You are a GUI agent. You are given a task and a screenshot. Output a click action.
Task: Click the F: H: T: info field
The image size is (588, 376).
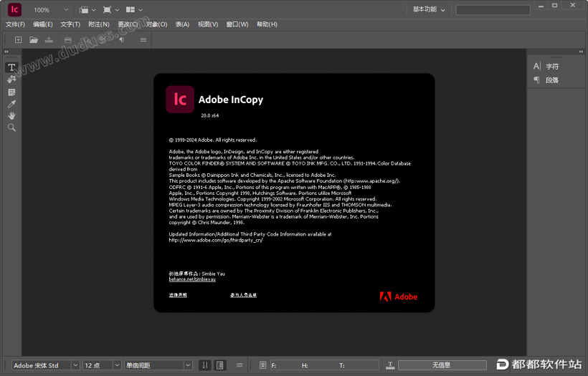click(325, 365)
